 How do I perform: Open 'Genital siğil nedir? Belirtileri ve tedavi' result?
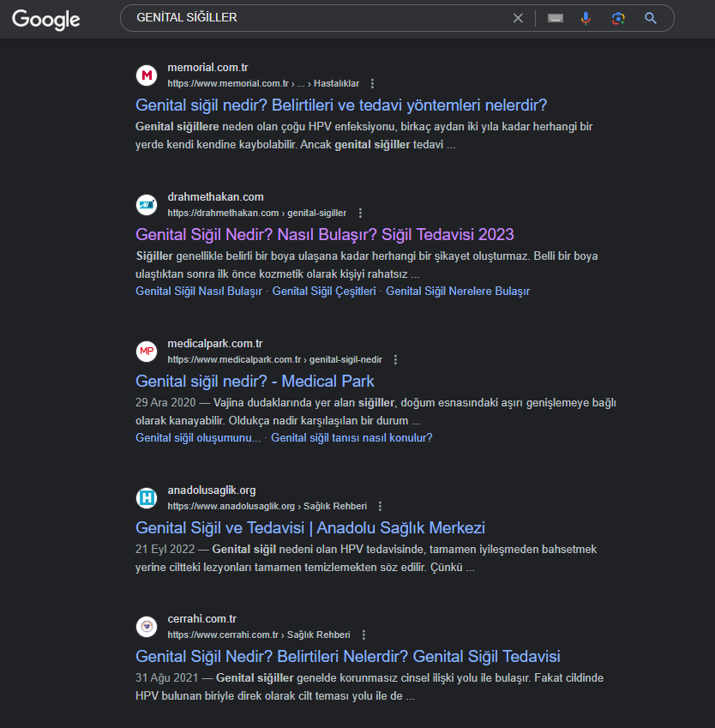[x=341, y=105]
